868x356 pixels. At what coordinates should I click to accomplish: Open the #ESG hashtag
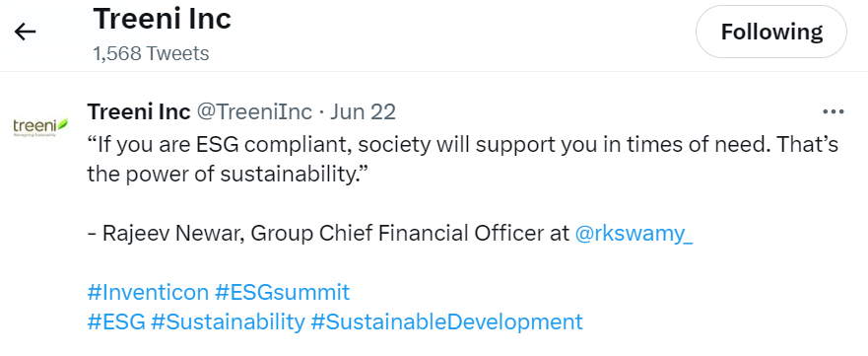[116, 321]
